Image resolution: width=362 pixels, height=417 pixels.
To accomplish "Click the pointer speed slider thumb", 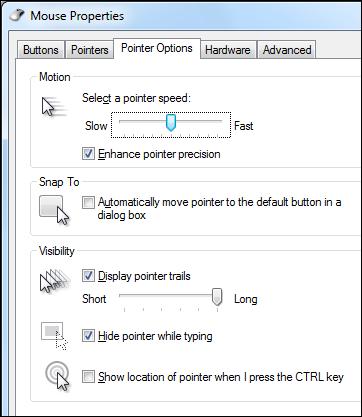I will coord(171,122).
